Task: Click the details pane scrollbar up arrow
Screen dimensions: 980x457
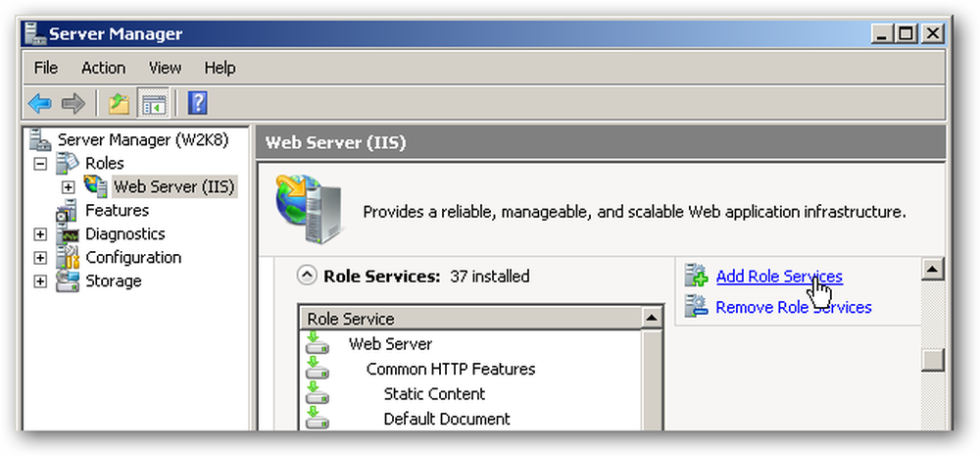Action: coord(933,270)
